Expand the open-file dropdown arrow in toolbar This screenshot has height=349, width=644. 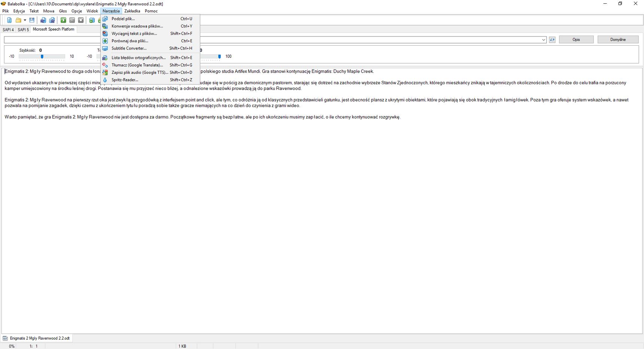25,20
